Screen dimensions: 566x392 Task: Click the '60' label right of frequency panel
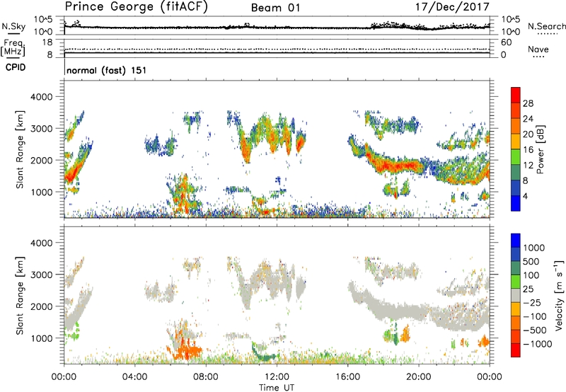click(506, 42)
